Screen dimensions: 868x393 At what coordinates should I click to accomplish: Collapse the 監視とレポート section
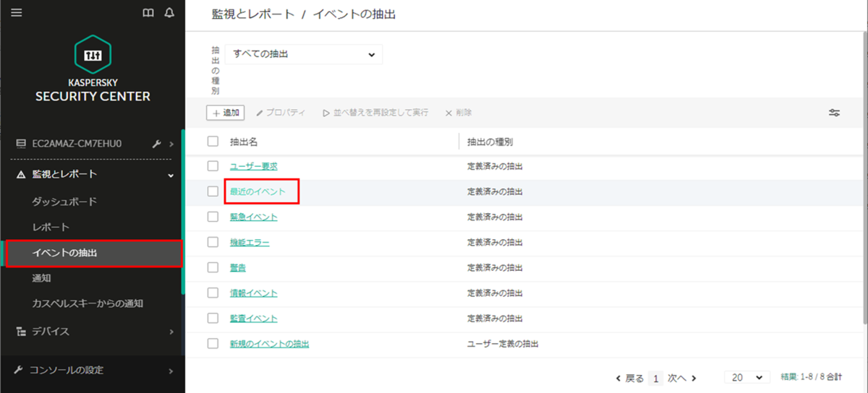coord(93,175)
